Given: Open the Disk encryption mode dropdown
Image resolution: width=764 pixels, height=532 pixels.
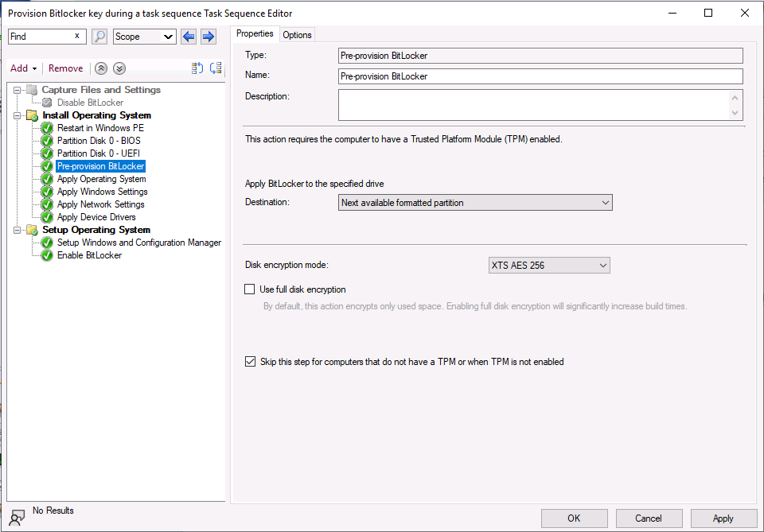Looking at the screenshot, I should pos(549,266).
